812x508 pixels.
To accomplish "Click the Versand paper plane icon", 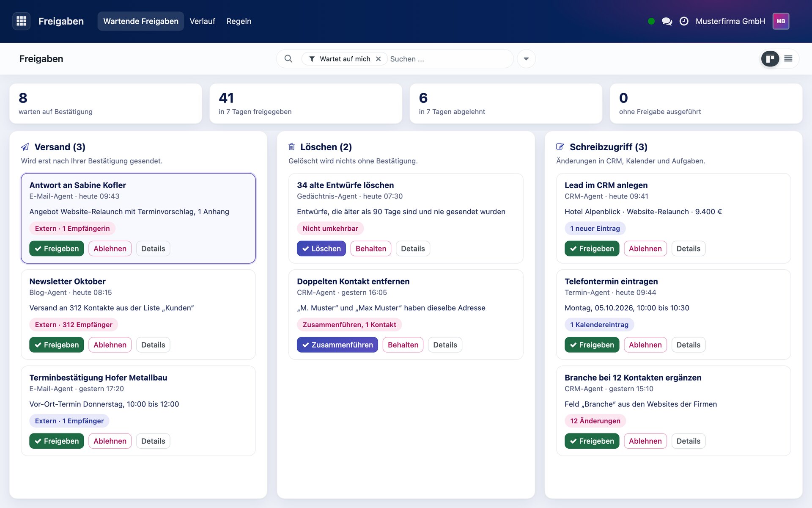I will coord(25,147).
